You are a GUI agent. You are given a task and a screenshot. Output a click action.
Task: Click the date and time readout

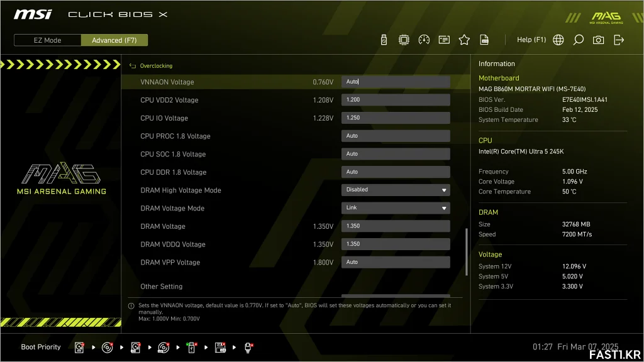click(x=575, y=347)
